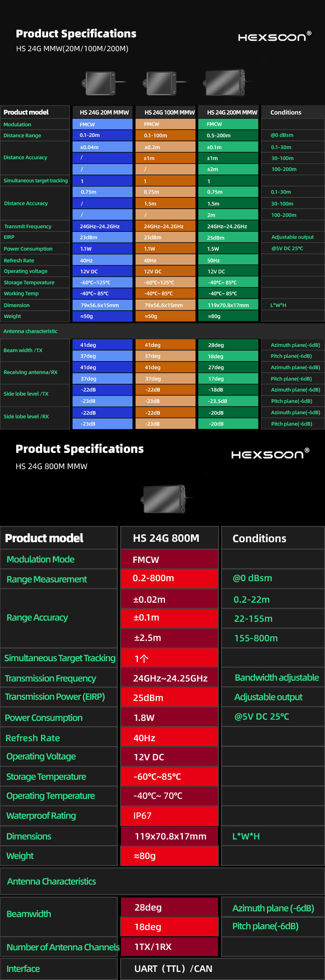Image resolution: width=325 pixels, height=980 pixels.
Task: Select the middle radar sensor image in the top row
Action: pos(162,83)
